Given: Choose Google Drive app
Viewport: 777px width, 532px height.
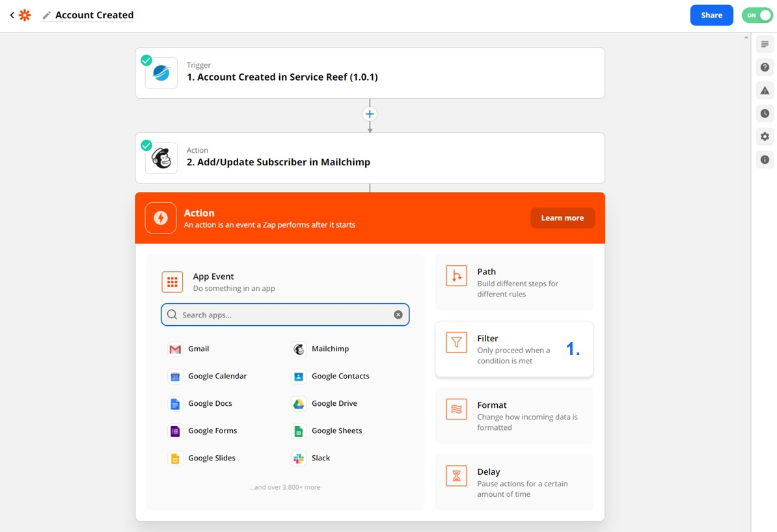Looking at the screenshot, I should pyautogui.click(x=325, y=403).
